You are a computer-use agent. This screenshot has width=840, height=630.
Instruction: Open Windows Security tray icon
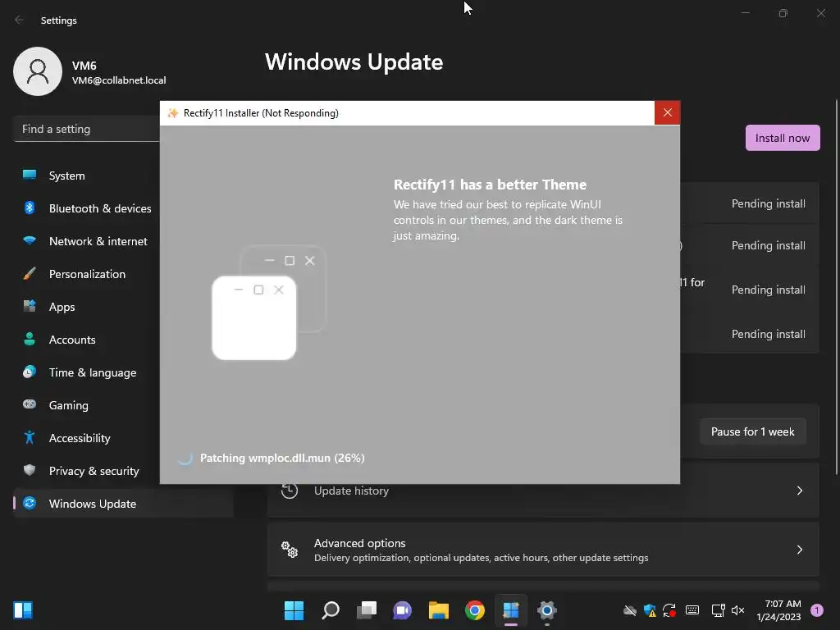click(x=650, y=610)
